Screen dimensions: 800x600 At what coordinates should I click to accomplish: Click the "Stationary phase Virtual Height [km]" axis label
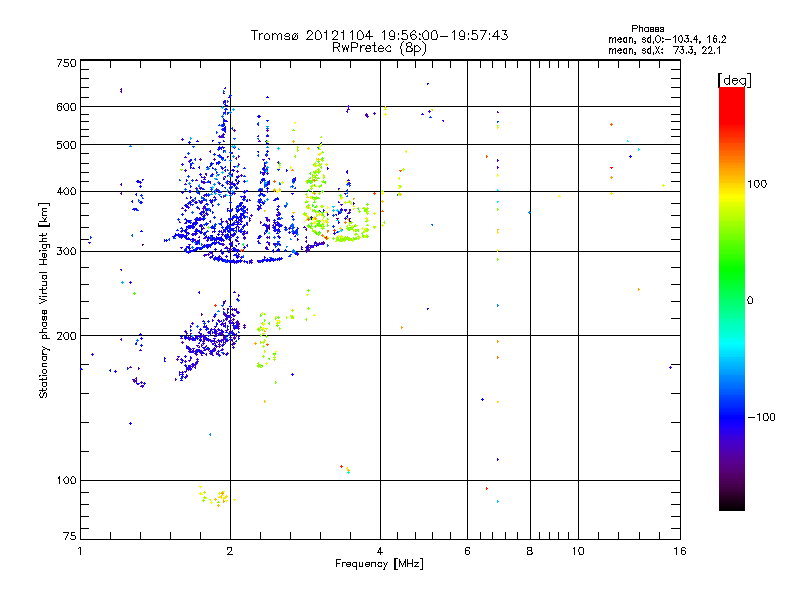click(44, 300)
